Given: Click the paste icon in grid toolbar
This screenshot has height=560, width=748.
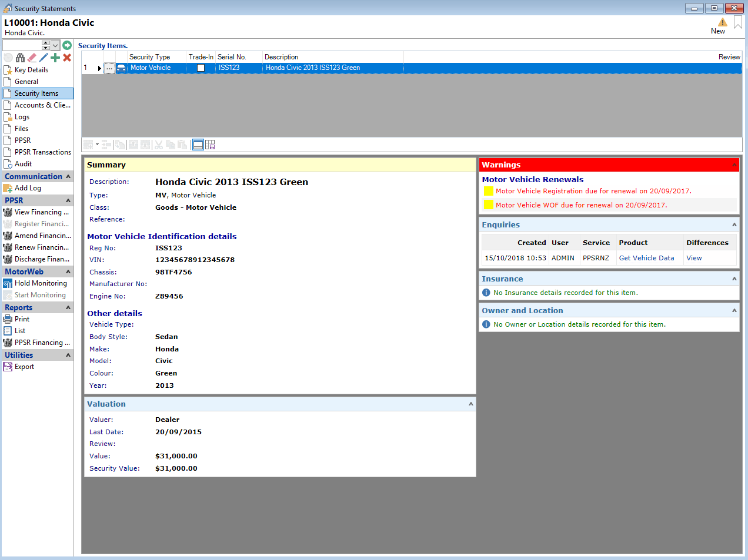Looking at the screenshot, I should [182, 145].
